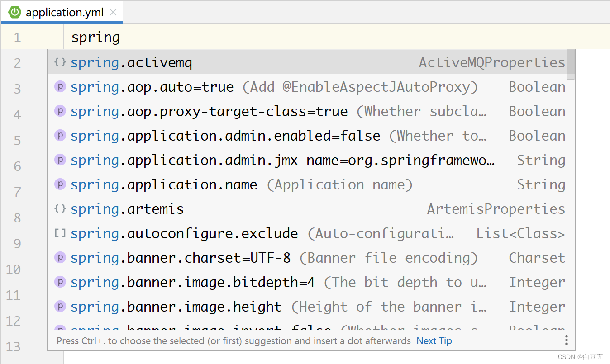Click list bracket icon beside spring.autoconfigure.exclude
The height and width of the screenshot is (364, 610).
[x=60, y=233]
